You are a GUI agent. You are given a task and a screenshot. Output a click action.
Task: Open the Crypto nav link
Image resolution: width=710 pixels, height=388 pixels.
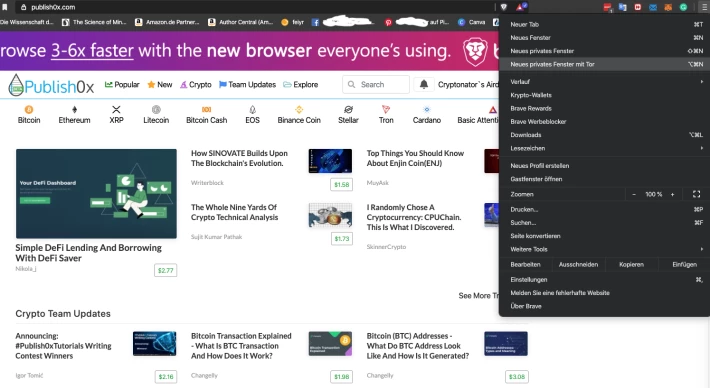click(x=196, y=85)
